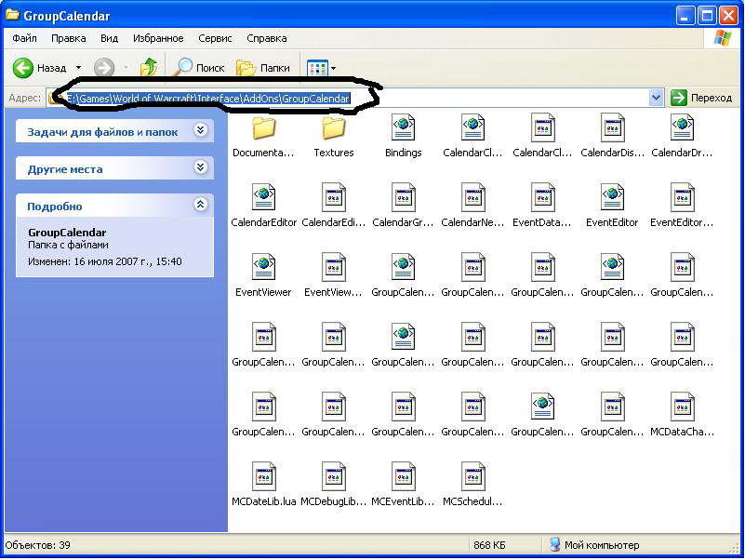Select the CalendarDr... file icon
This screenshot has height=560, width=745.
(x=683, y=127)
